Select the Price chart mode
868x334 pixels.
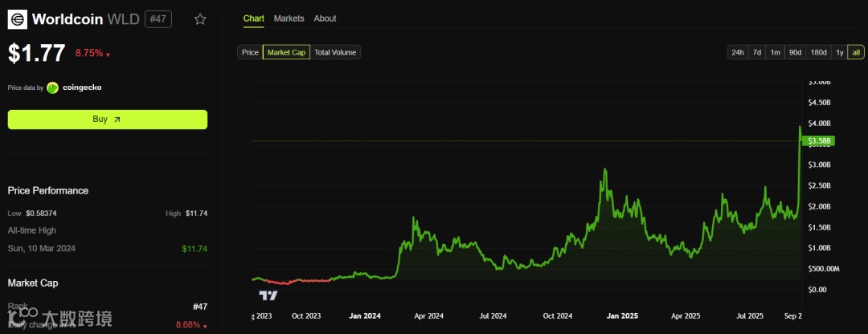click(x=250, y=52)
